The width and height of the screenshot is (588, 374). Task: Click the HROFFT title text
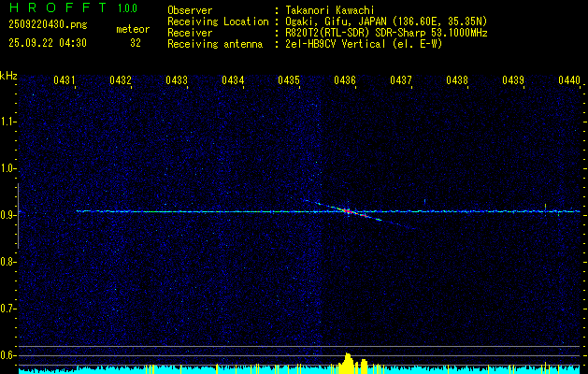[58, 7]
